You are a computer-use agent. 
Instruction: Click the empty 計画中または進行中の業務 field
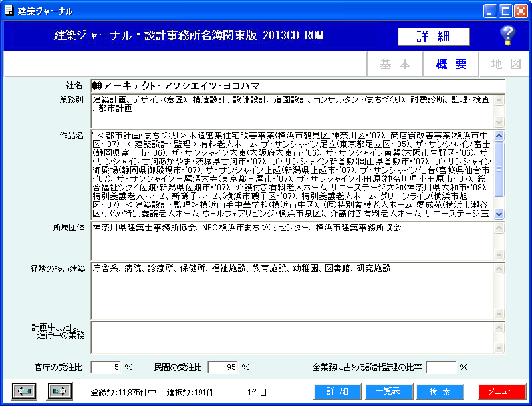[x=293, y=337]
